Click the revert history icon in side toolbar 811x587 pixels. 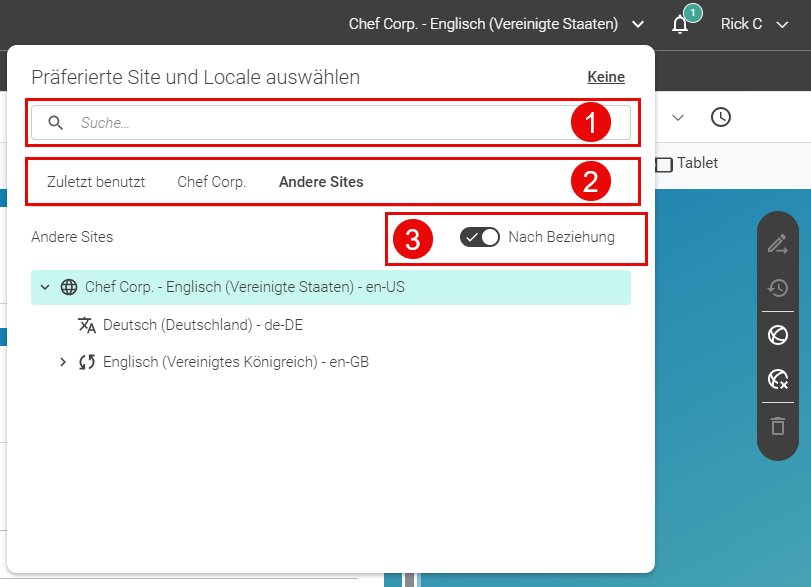click(777, 288)
